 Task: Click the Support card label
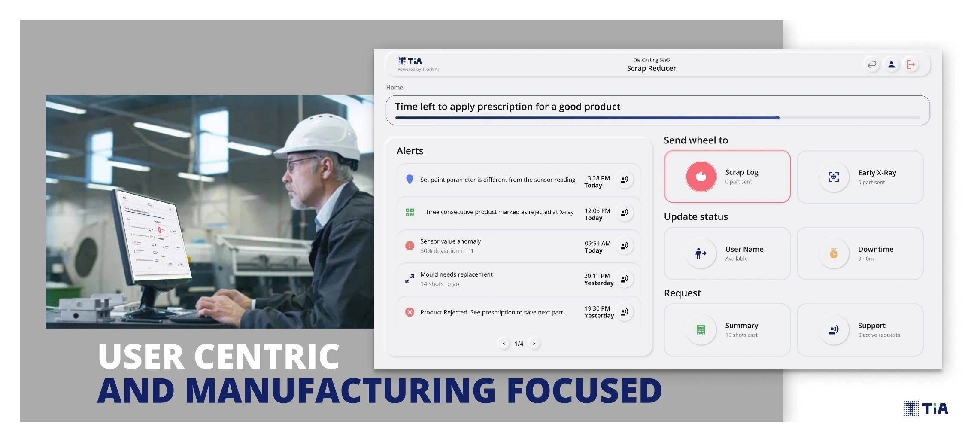point(871,326)
